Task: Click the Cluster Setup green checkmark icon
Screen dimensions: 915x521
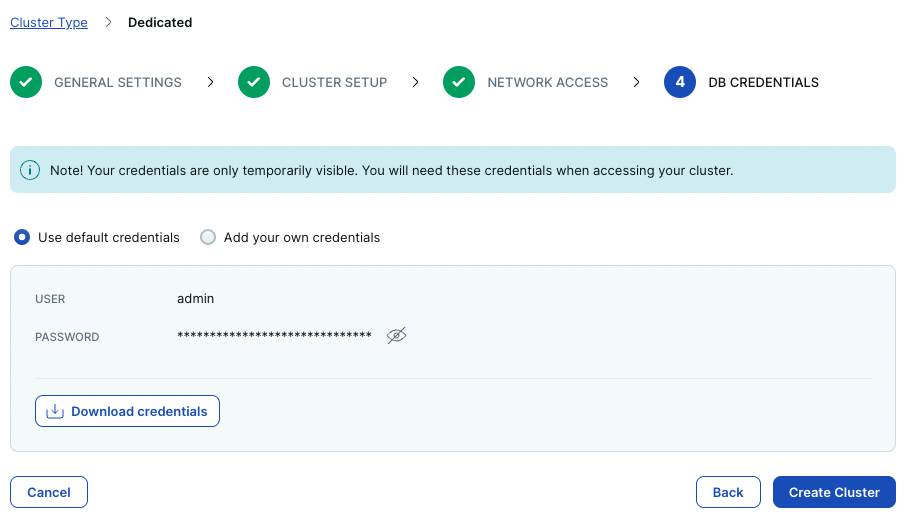Action: 254,82
